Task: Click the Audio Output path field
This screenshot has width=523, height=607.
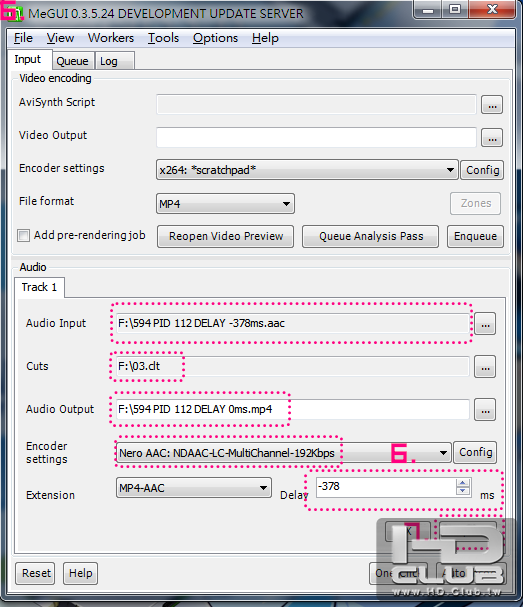Action: coord(292,409)
